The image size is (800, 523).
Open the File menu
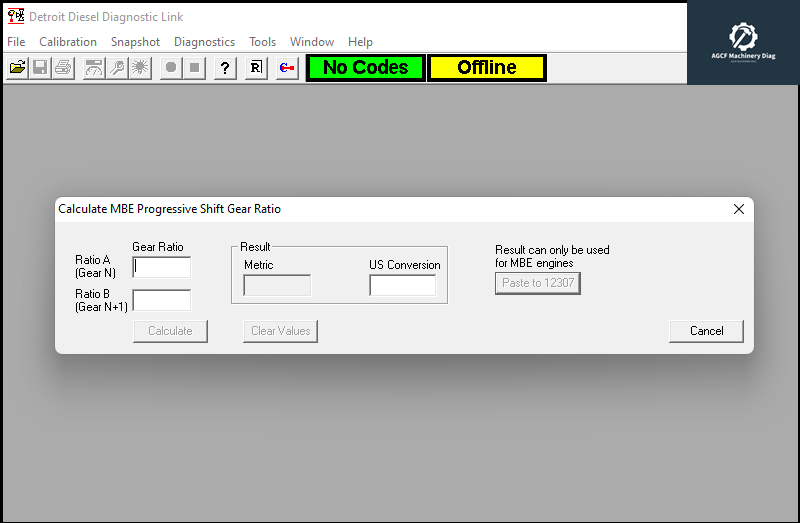click(16, 42)
